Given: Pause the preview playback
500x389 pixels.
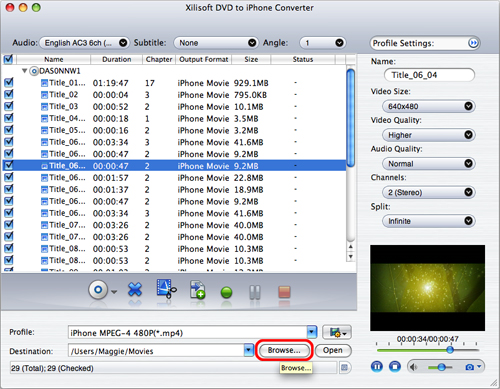Looking at the screenshot, I should point(377,367).
